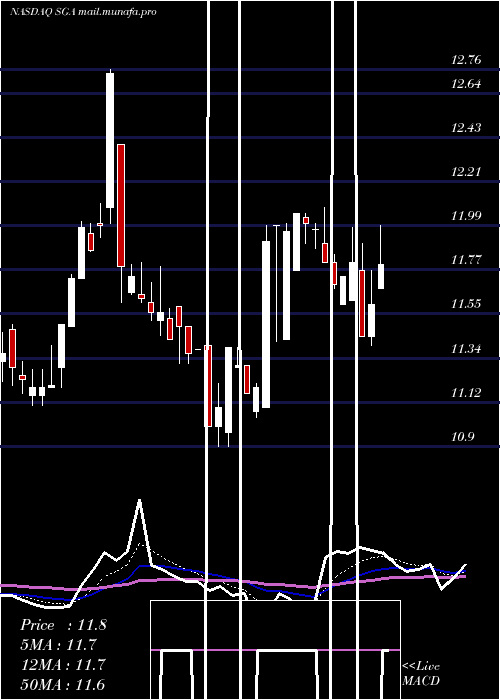Click the last white candle on the right
This screenshot has height=700, width=500.
381,276
